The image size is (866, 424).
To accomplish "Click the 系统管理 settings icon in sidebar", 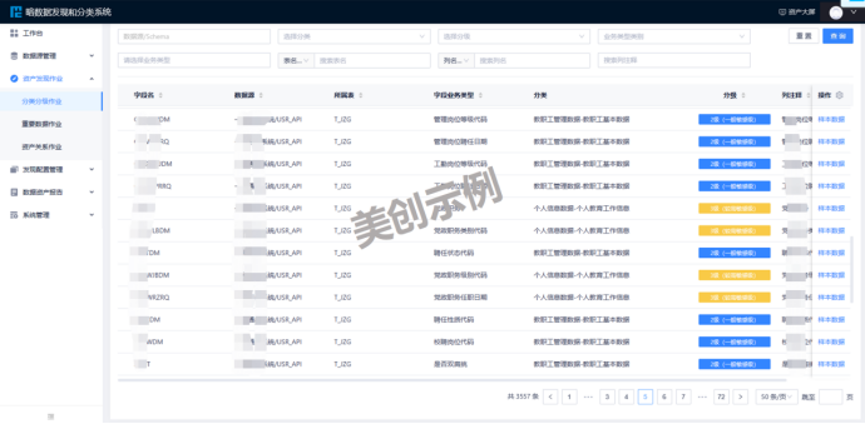I will [x=14, y=215].
